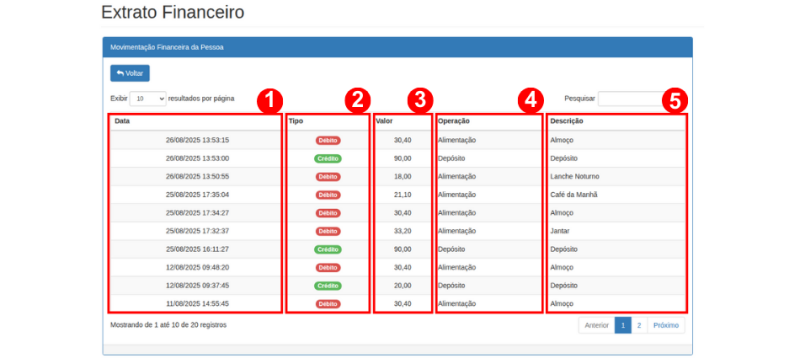
Task: Select pagination page 1
Action: (x=623, y=325)
